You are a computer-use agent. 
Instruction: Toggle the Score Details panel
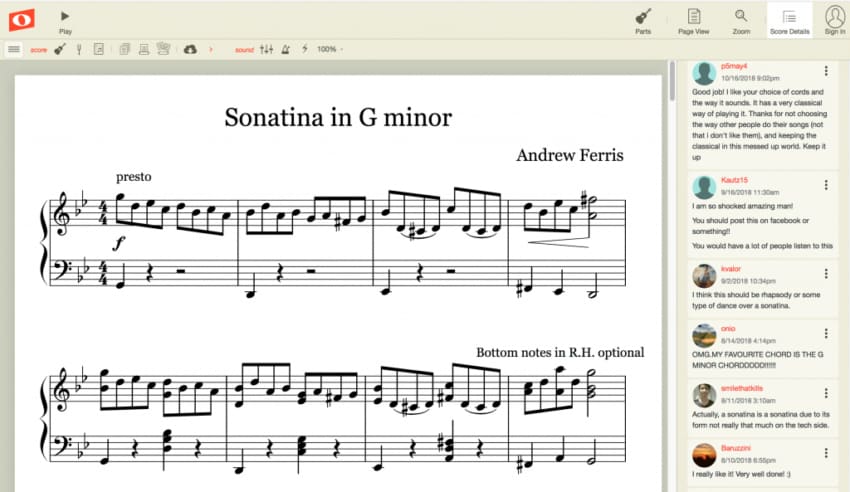[x=789, y=19]
